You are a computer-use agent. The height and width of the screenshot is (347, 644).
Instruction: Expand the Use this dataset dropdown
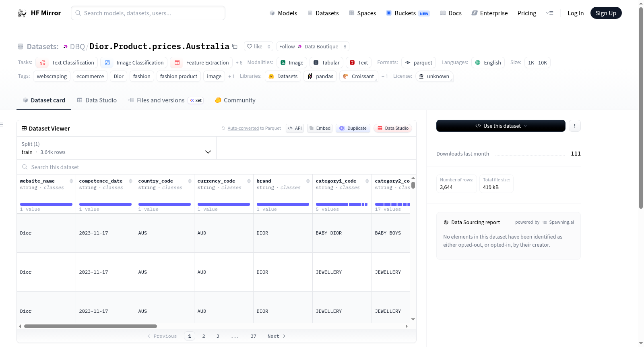[501, 126]
